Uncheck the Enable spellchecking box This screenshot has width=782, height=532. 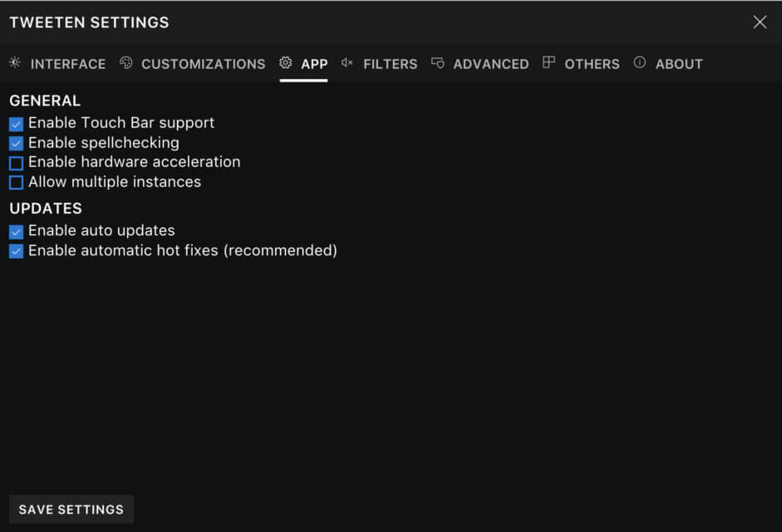16,143
